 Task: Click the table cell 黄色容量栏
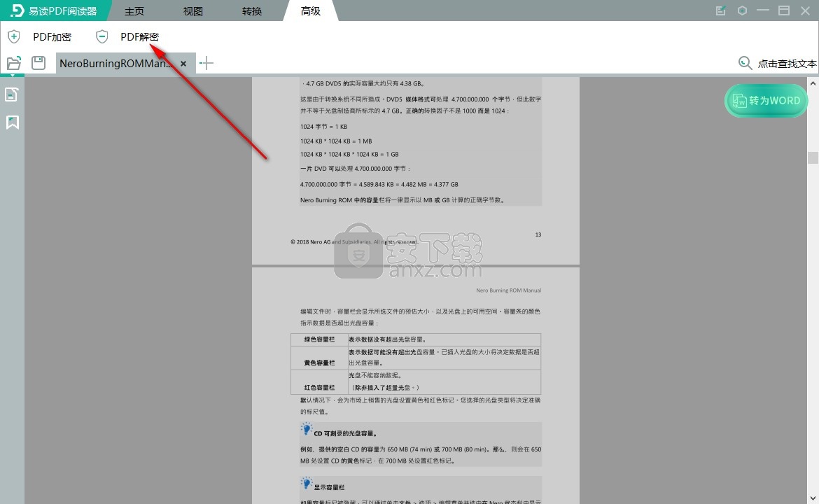320,357
